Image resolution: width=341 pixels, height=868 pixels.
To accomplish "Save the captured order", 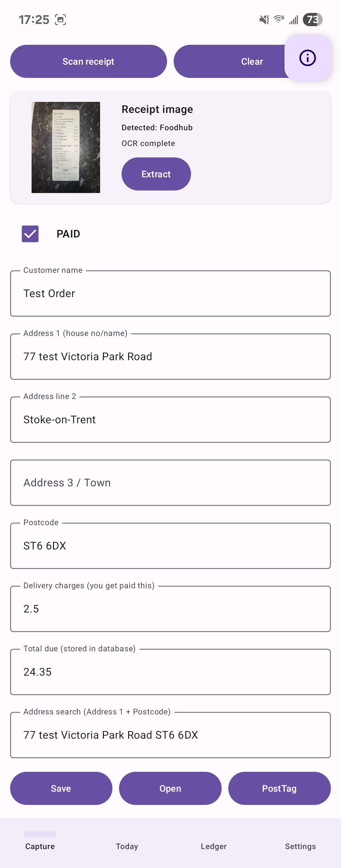I will (x=61, y=788).
